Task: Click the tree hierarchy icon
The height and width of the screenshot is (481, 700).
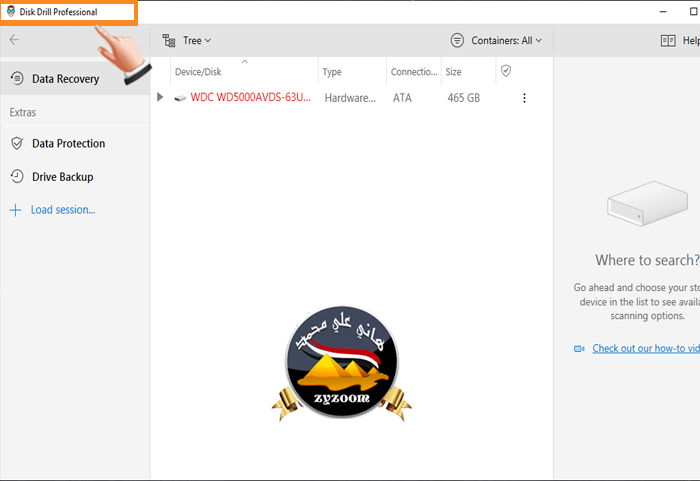Action: point(169,41)
